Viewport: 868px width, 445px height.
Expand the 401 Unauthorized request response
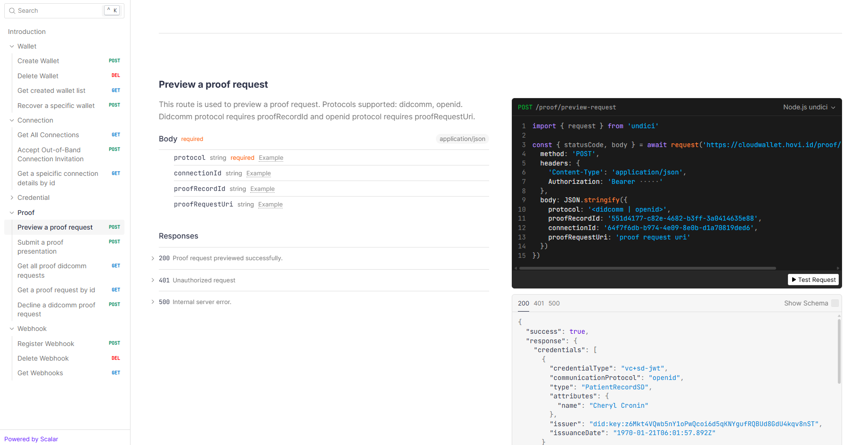(153, 280)
